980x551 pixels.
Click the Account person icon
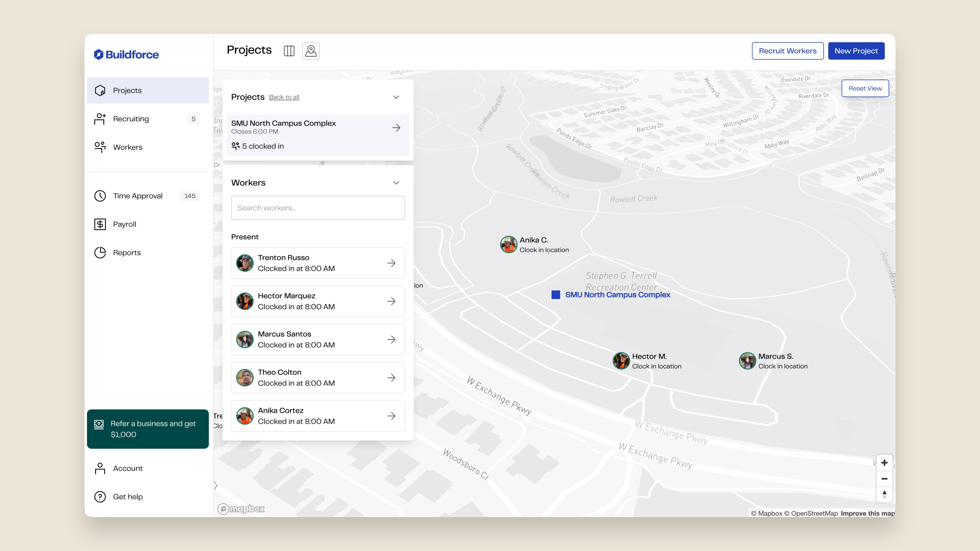(x=100, y=469)
